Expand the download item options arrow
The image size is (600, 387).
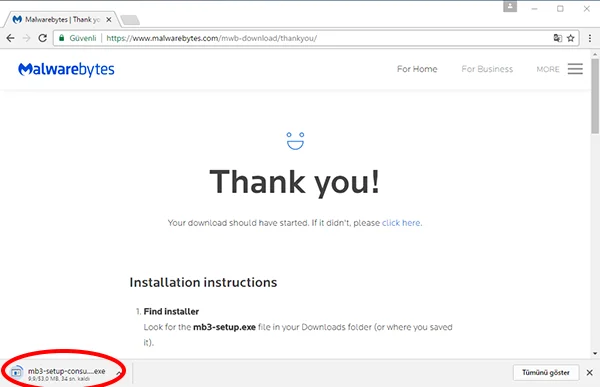click(119, 372)
